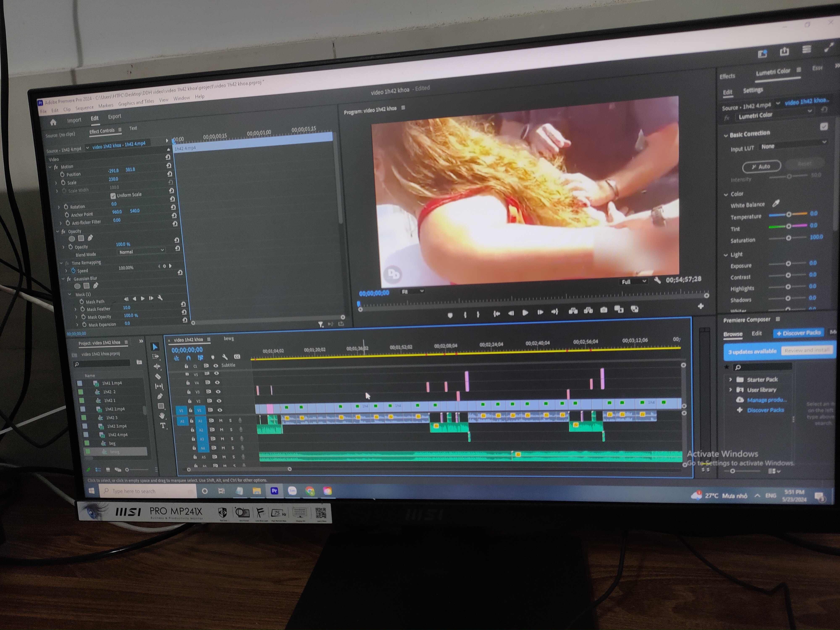The width and height of the screenshot is (840, 630).
Task: Click the White Balance eyedropper
Action: [x=776, y=203]
